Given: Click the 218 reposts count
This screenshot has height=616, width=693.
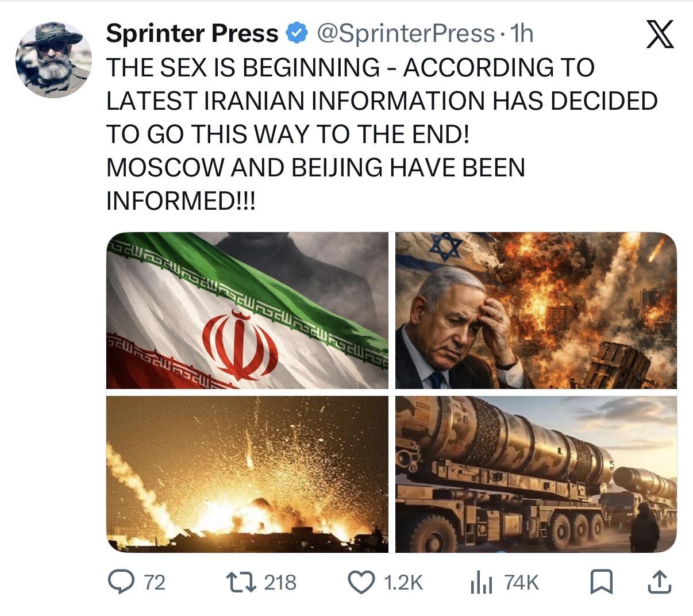Looking at the screenshot, I should click(280, 583).
